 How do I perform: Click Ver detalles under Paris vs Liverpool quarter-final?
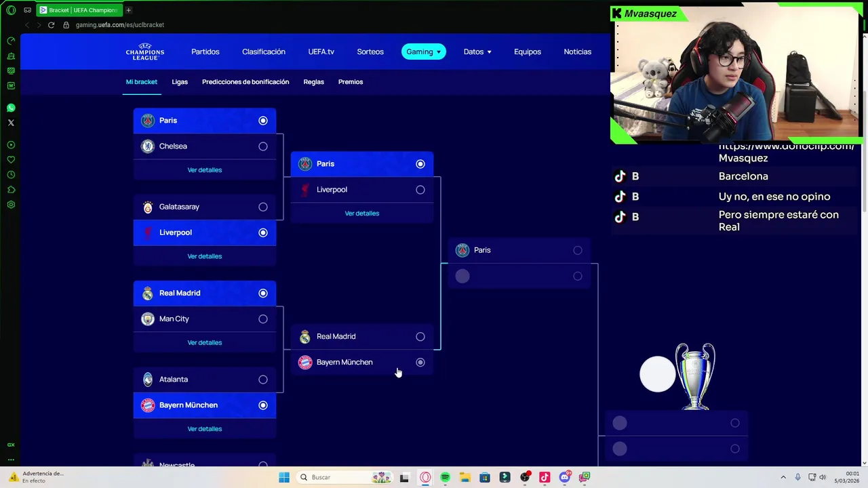(362, 213)
